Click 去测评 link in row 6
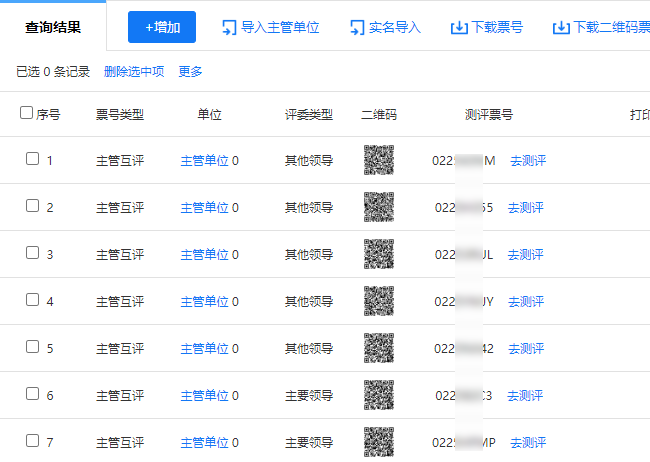 (x=525, y=395)
